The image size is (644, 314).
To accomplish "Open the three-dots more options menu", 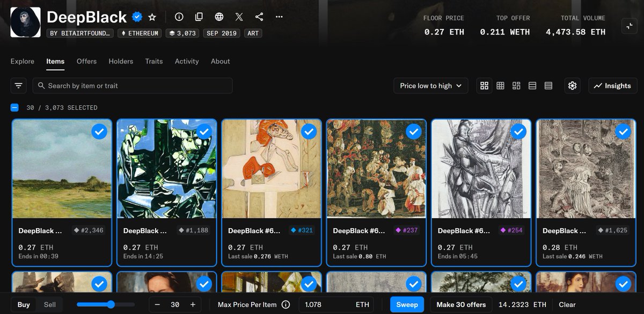I will click(279, 17).
